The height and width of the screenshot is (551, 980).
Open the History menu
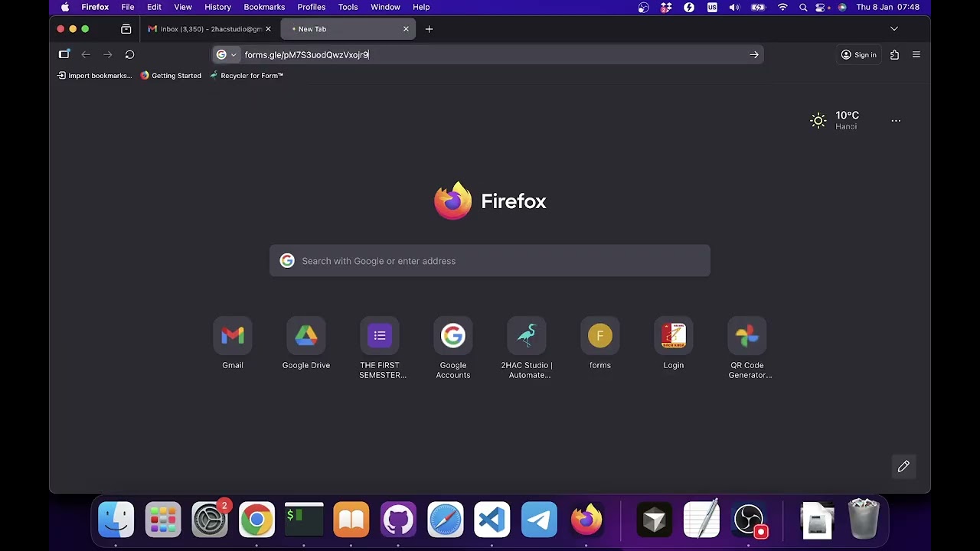[217, 7]
